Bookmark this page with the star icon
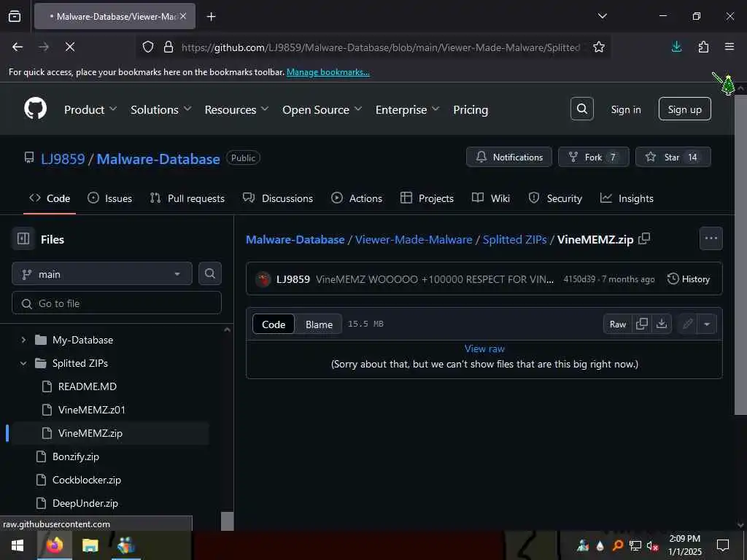 [x=599, y=47]
